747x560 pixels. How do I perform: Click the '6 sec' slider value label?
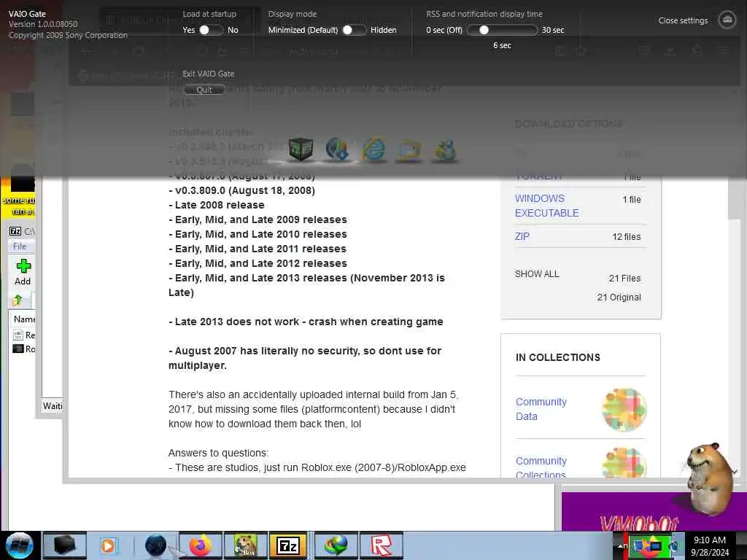click(502, 45)
